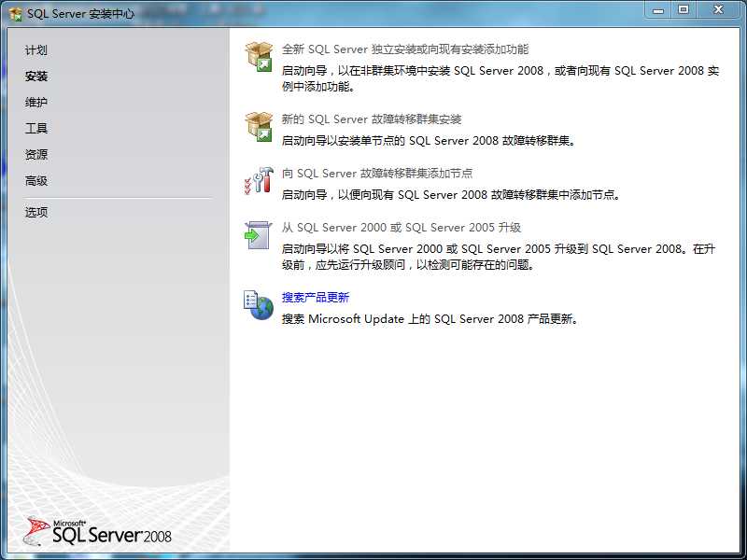Click the SQL Server title bar icon
This screenshot has height=560, width=747.
tap(16, 14)
